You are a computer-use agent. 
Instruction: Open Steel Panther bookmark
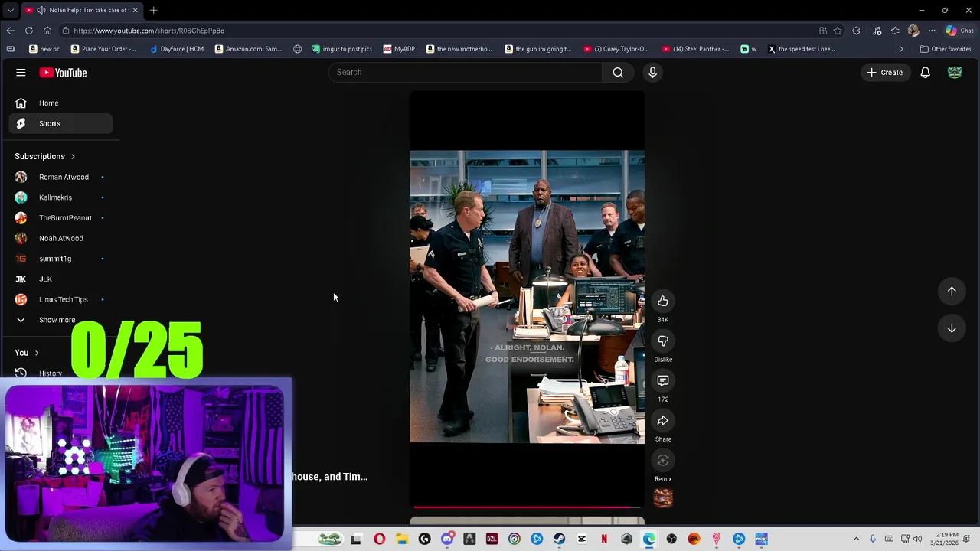pyautogui.click(x=696, y=49)
